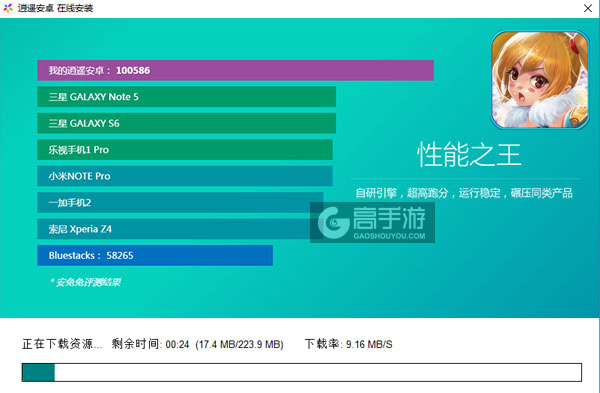Select the Bluestacks 58265 bar
Screen dimensions: 600x393
coord(155,255)
